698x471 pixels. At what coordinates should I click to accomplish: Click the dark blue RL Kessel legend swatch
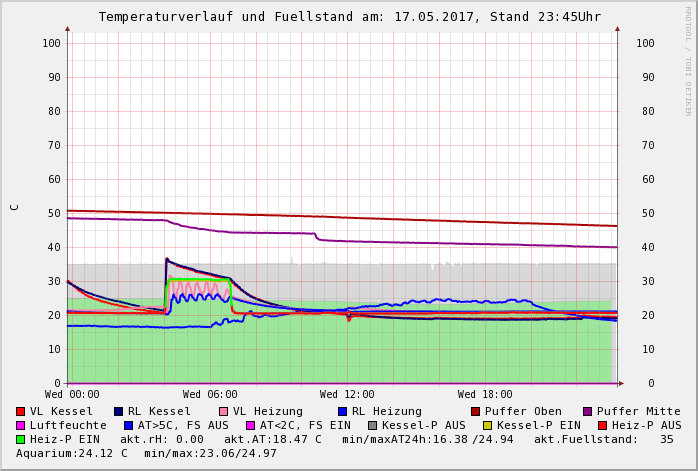point(118,412)
